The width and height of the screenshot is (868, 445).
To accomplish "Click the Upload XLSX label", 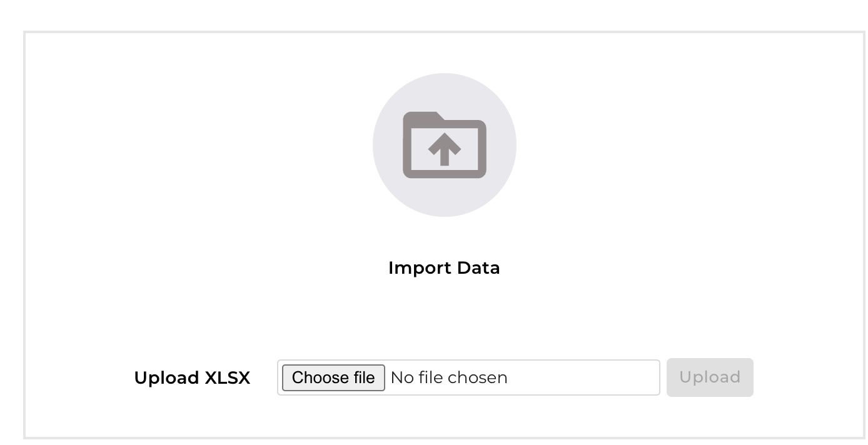I will point(192,377).
